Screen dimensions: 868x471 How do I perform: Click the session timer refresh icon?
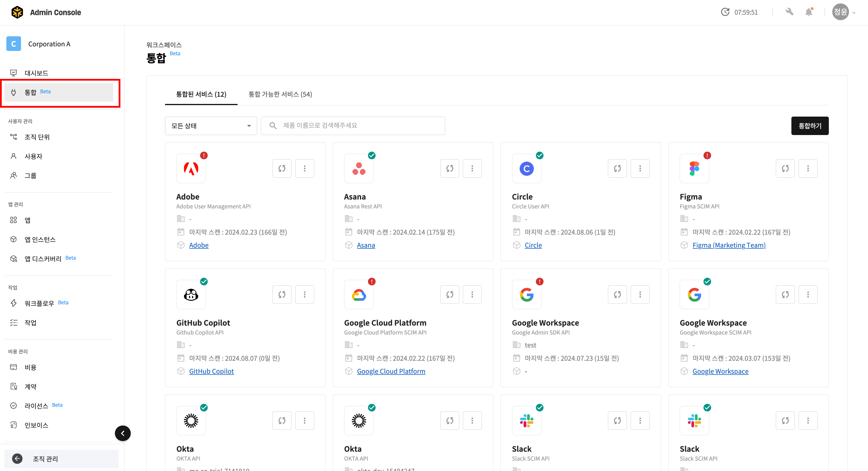[725, 12]
